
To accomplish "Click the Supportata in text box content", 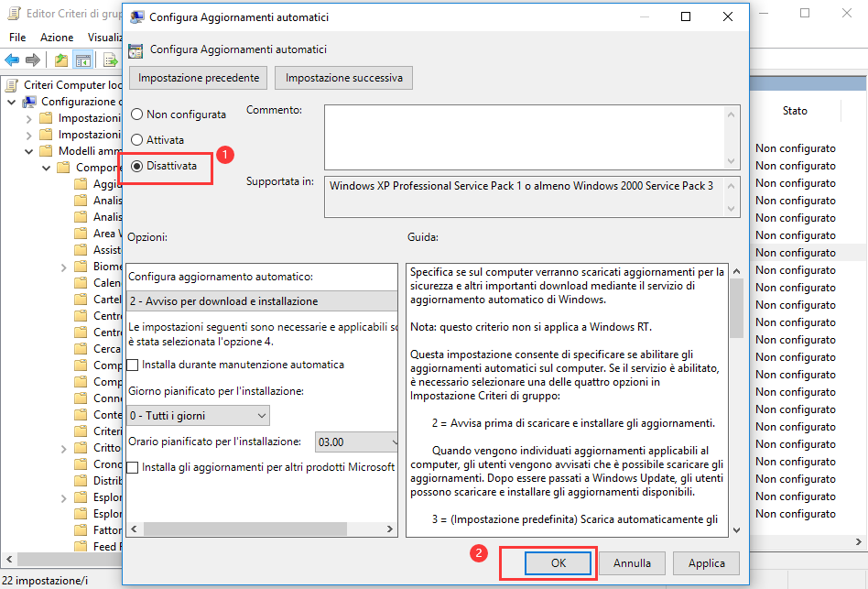I will 522,186.
